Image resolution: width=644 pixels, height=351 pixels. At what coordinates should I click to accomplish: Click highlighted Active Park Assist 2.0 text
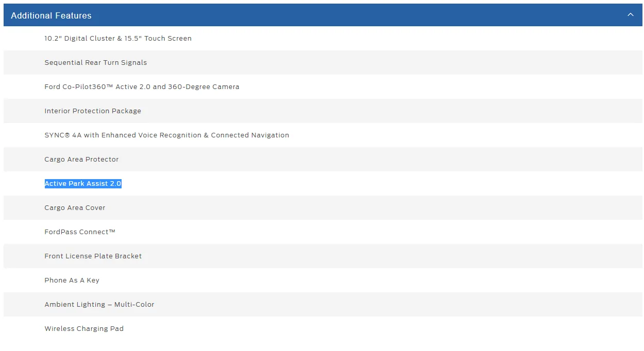pyautogui.click(x=83, y=183)
